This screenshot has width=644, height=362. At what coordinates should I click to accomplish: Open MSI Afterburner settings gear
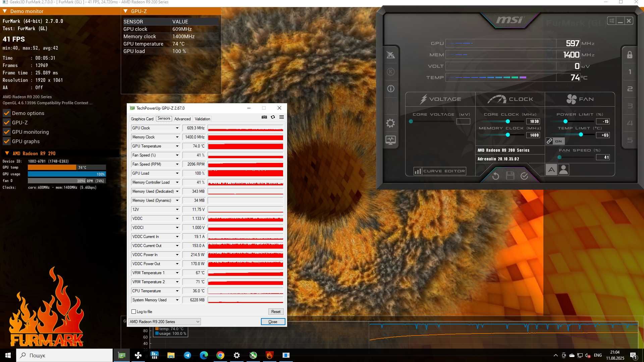point(390,123)
